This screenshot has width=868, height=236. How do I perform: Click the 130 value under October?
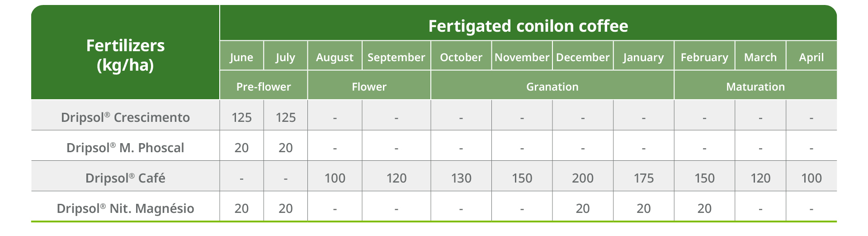[x=461, y=178]
